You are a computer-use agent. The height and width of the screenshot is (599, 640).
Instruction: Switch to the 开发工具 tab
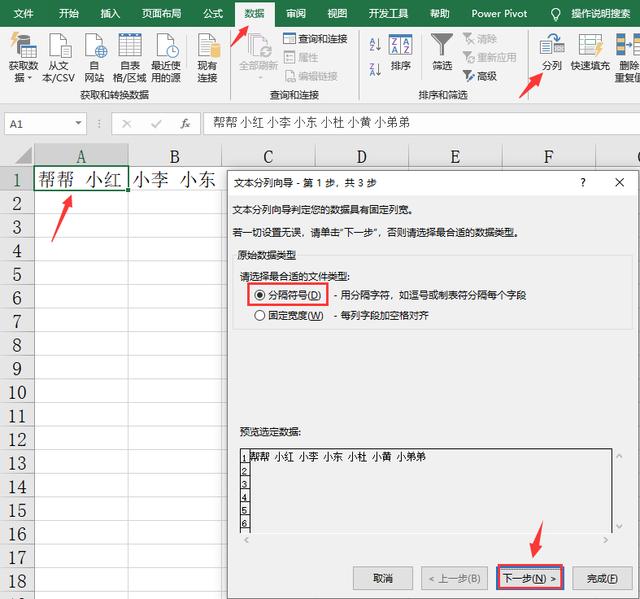(x=388, y=14)
